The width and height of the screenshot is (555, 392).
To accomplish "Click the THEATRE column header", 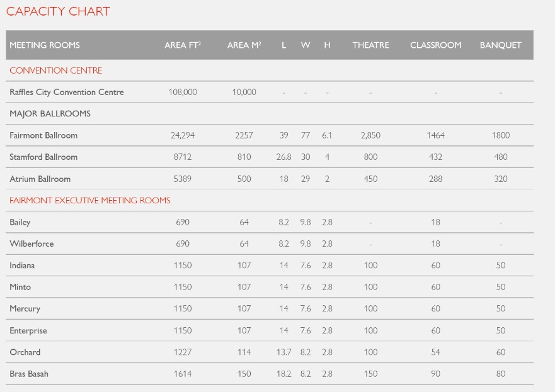I will pos(370,45).
